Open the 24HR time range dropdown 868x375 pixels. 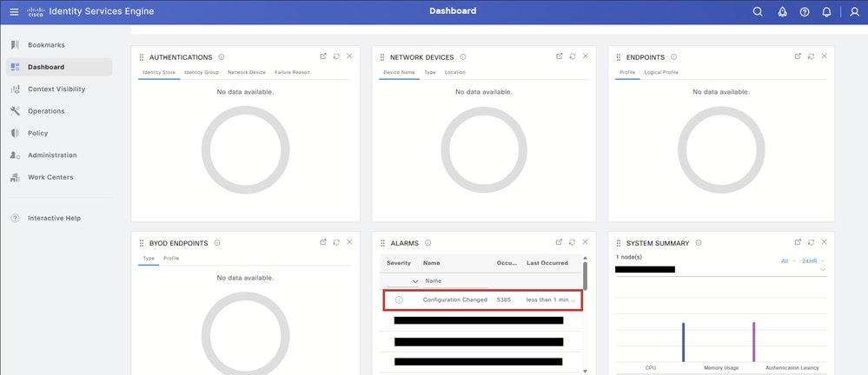click(813, 260)
